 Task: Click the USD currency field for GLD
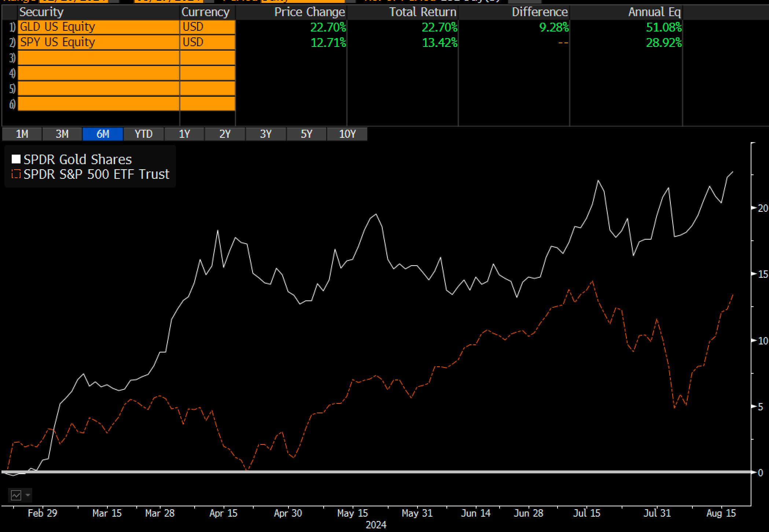tap(207, 27)
